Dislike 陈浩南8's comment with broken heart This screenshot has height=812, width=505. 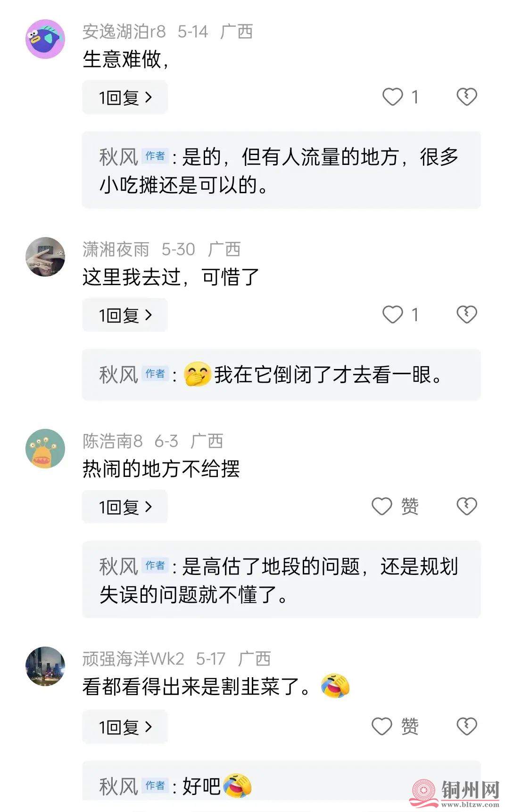tap(467, 507)
